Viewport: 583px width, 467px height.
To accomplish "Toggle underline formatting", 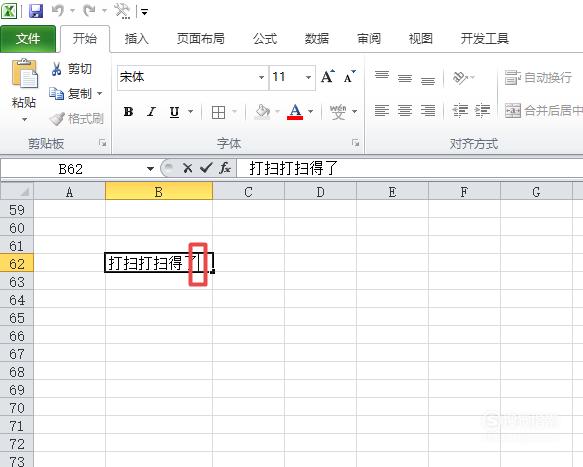I will point(174,112).
